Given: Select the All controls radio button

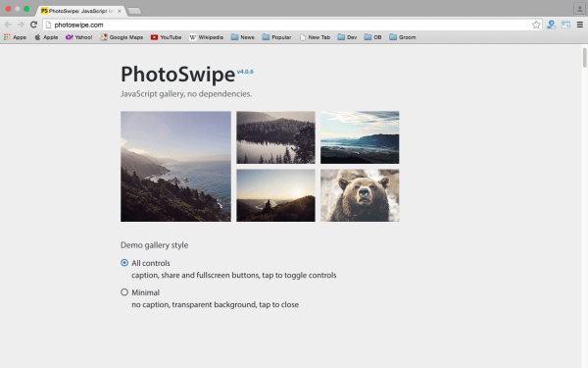Looking at the screenshot, I should (x=124, y=263).
